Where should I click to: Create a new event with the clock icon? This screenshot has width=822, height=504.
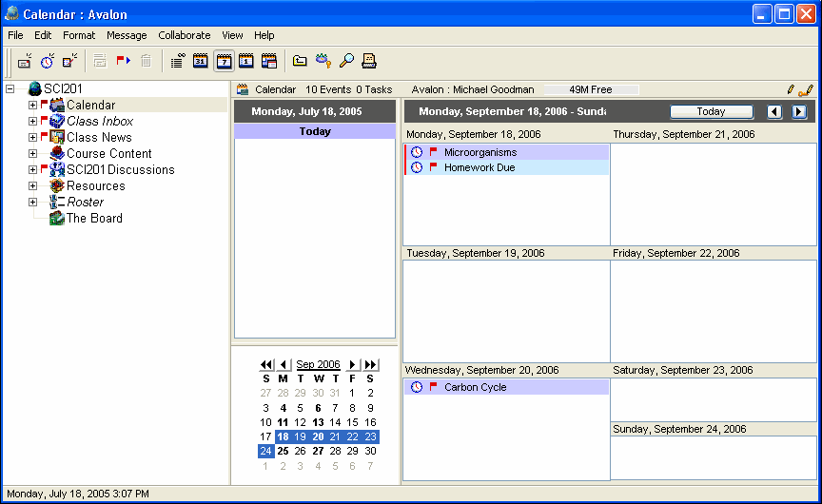click(47, 61)
